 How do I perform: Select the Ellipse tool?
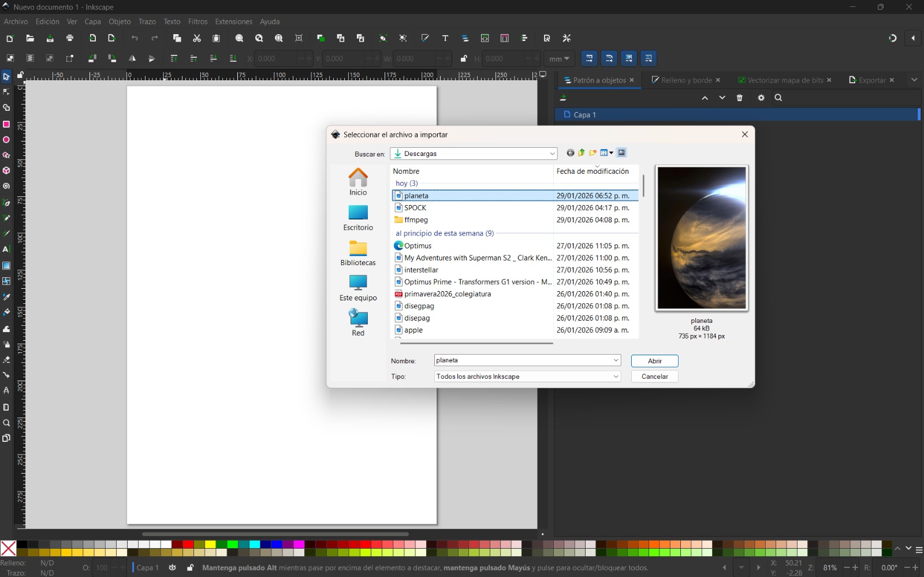pos(6,139)
